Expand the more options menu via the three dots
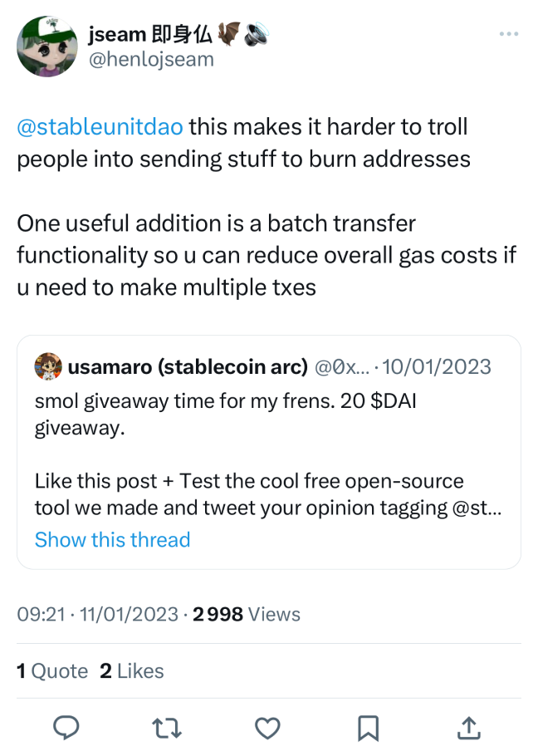 [x=507, y=33]
